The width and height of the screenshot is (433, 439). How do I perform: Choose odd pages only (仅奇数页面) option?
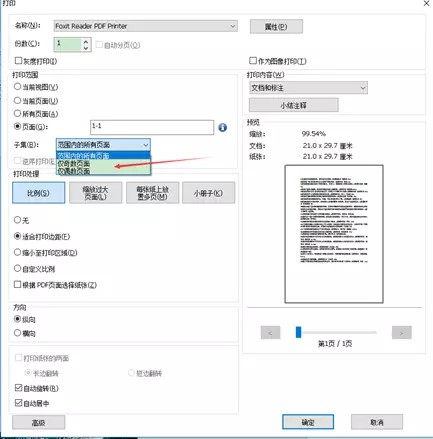coord(103,163)
